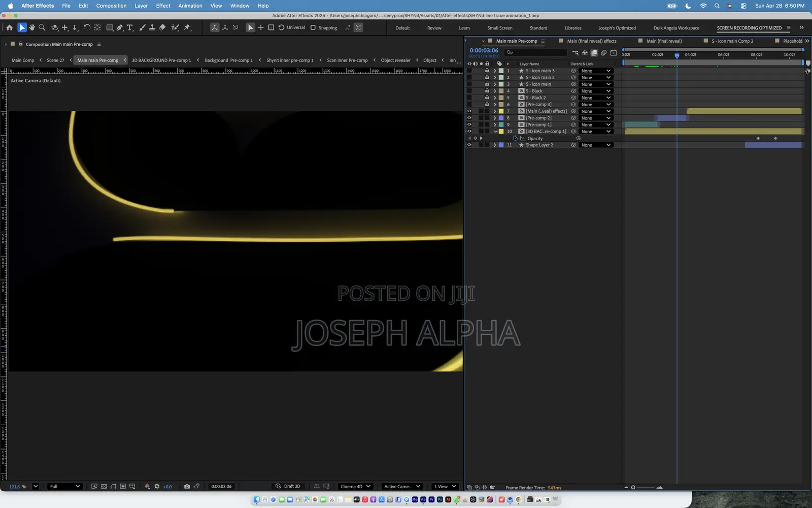The height and width of the screenshot is (508, 812).
Task: Open the Effect menu
Action: [x=163, y=6]
